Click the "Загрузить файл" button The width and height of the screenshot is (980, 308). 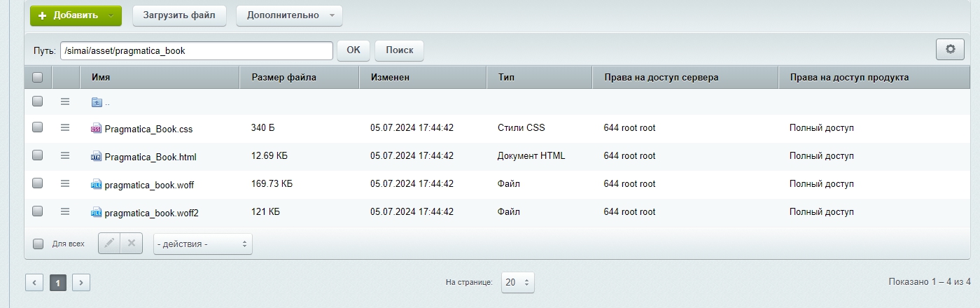[x=179, y=15]
